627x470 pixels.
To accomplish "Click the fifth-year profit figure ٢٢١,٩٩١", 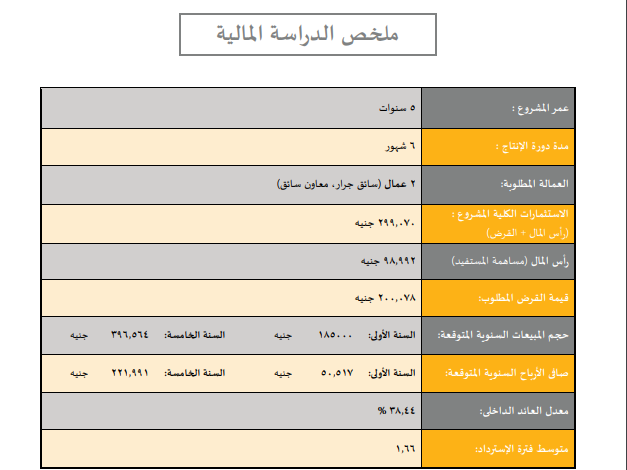I will pos(130,373).
